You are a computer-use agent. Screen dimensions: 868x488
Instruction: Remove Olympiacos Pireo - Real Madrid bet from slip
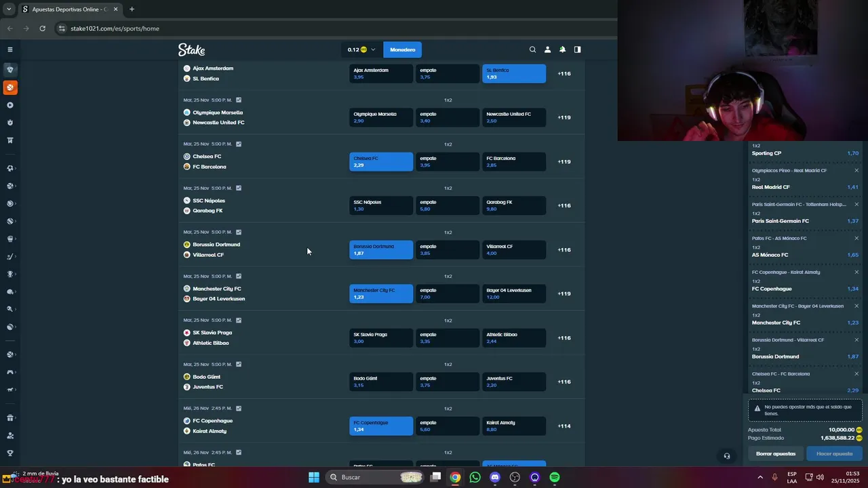(x=856, y=171)
